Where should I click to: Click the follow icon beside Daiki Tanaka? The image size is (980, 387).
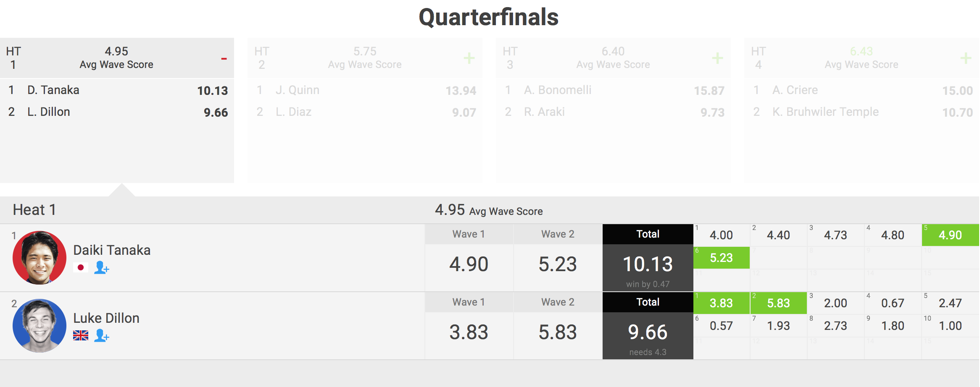pos(101,267)
